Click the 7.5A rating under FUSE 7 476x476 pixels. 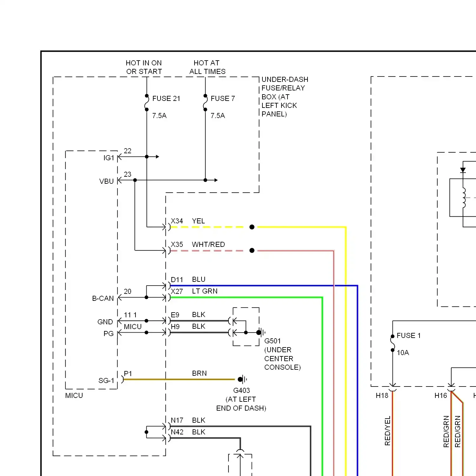[x=218, y=116]
